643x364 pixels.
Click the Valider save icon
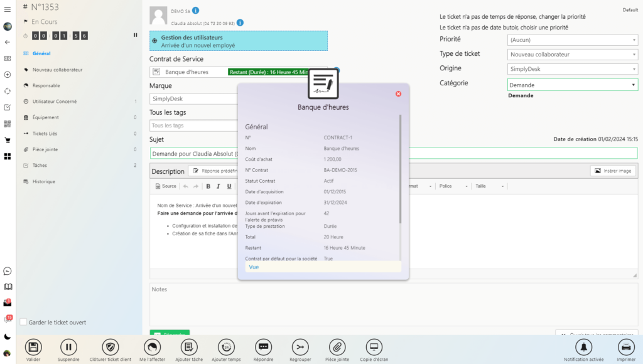pos(33,347)
